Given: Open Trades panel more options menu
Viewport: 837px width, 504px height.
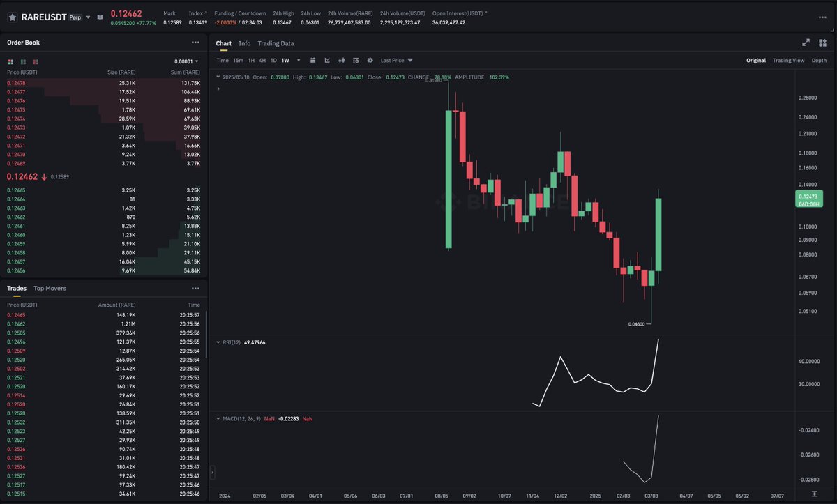Looking at the screenshot, I should pos(195,288).
